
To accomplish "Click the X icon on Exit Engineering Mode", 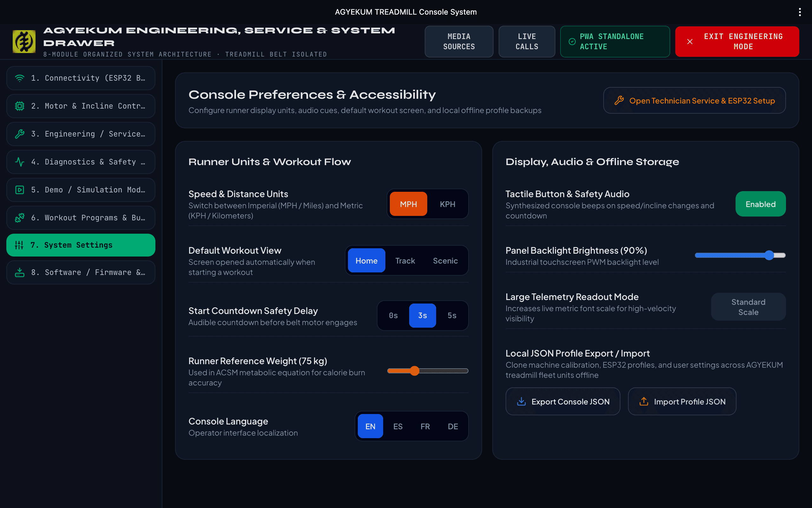I will 690,41.
